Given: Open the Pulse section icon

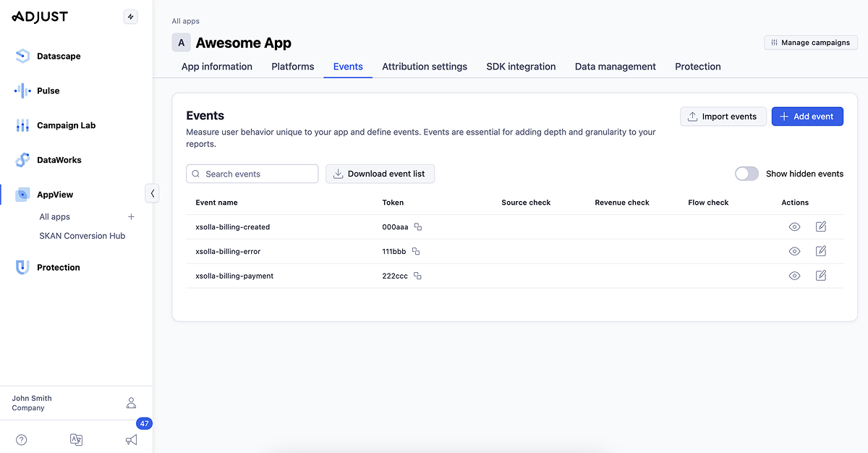Looking at the screenshot, I should click(x=22, y=91).
